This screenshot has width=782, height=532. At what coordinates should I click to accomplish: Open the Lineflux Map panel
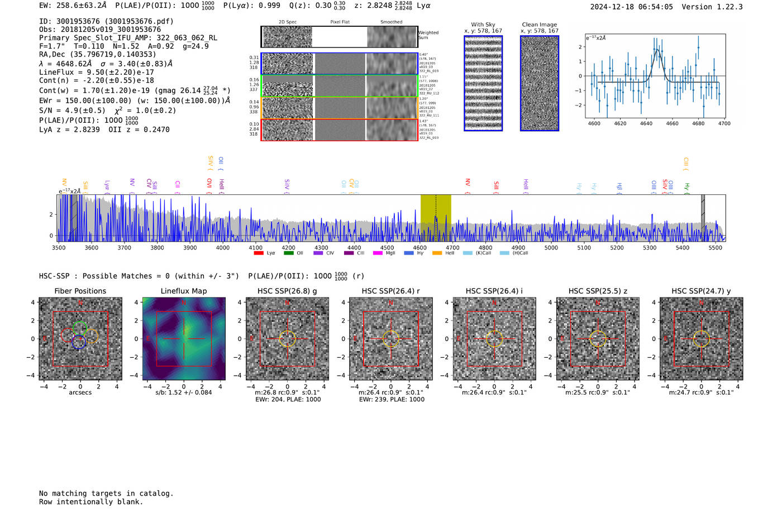pyautogui.click(x=184, y=339)
